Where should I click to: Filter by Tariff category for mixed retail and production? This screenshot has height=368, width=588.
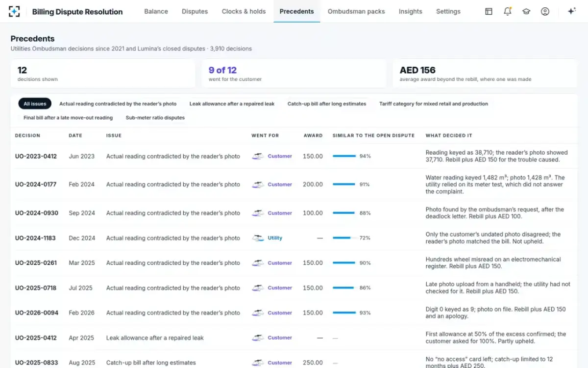click(434, 104)
